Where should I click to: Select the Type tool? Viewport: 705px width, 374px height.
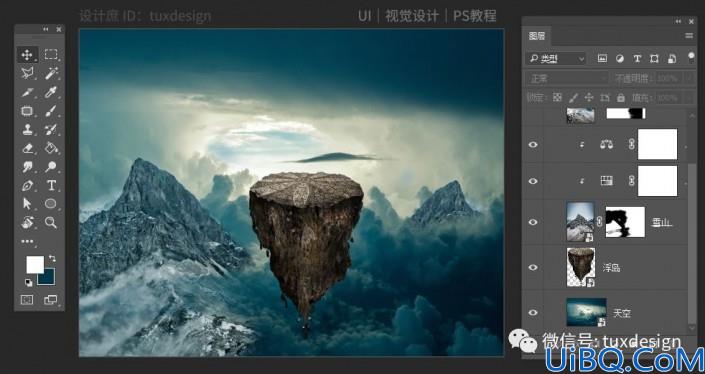point(51,185)
